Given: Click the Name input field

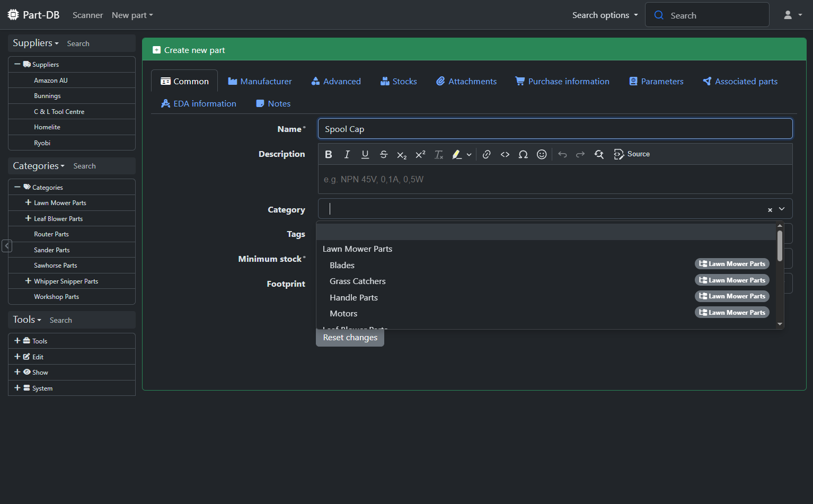Looking at the screenshot, I should [x=555, y=129].
